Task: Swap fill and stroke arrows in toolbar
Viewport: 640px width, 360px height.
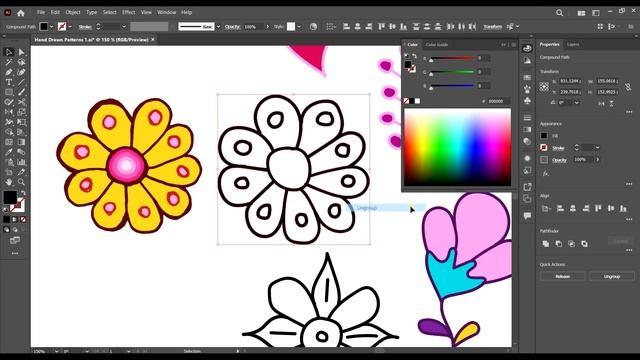Action: (23, 193)
